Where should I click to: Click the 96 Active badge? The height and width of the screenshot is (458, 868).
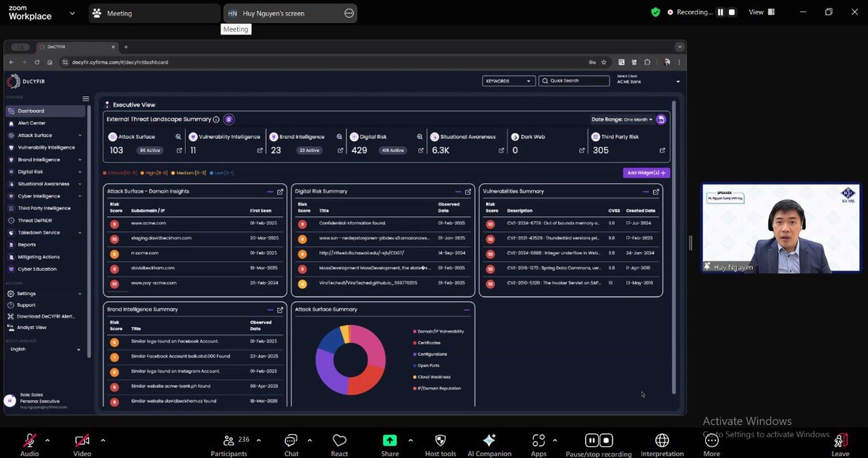149,150
